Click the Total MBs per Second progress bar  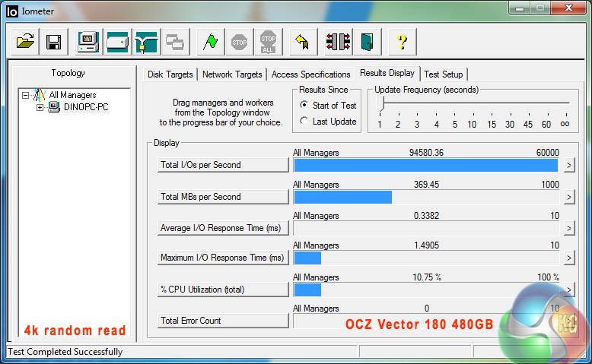[426, 198]
